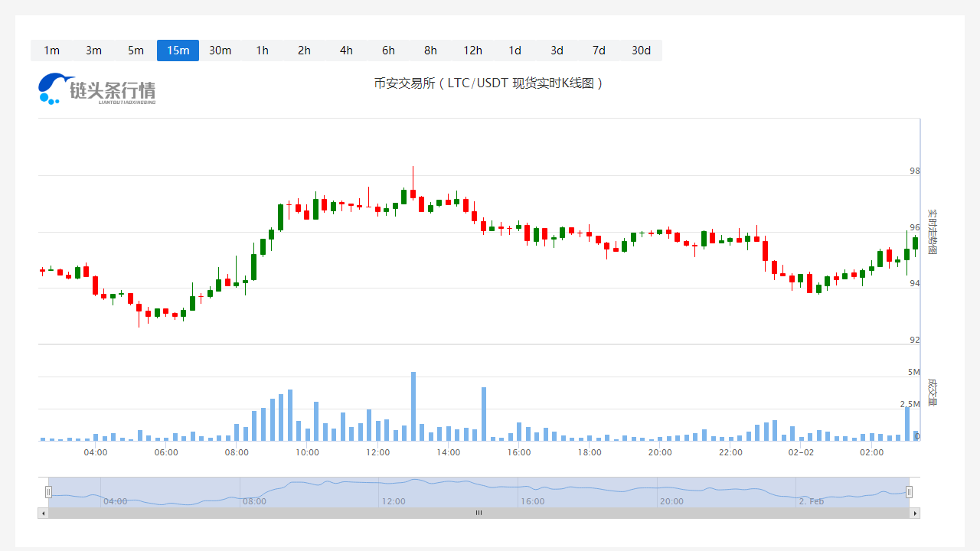Image resolution: width=980 pixels, height=551 pixels.
Task: Pick the 12h interval option
Action: [472, 51]
